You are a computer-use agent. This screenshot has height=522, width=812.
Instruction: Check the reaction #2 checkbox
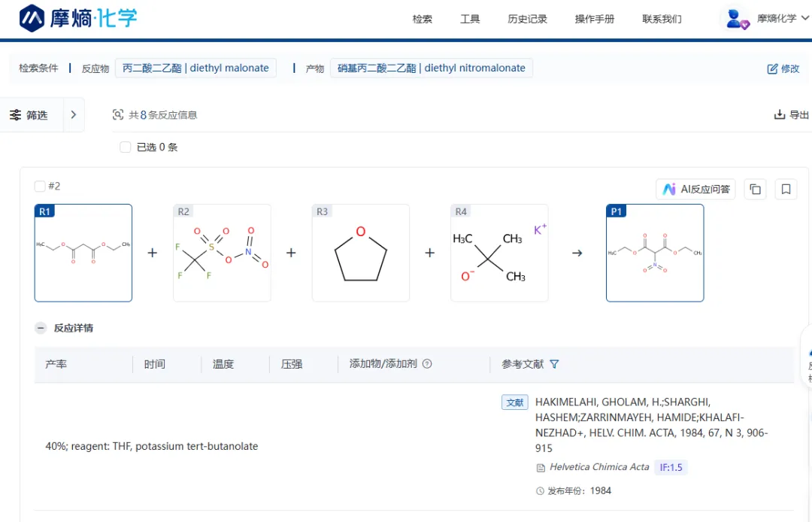coord(40,187)
